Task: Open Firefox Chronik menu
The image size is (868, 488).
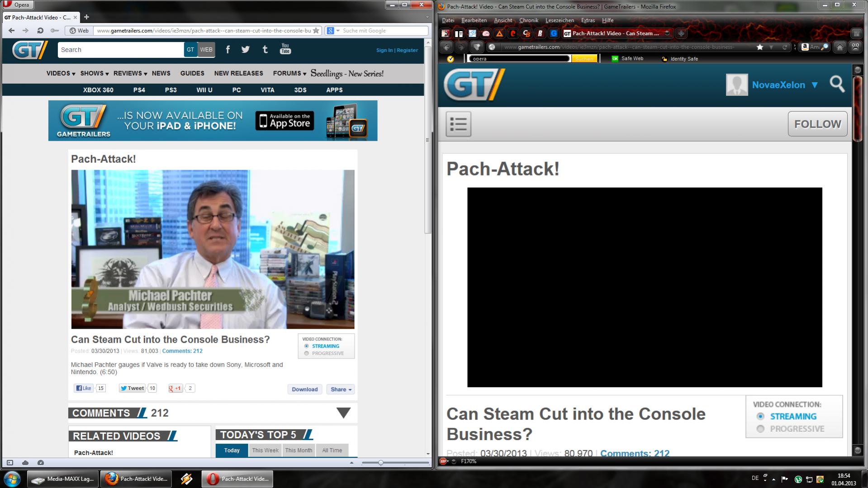Action: point(529,20)
